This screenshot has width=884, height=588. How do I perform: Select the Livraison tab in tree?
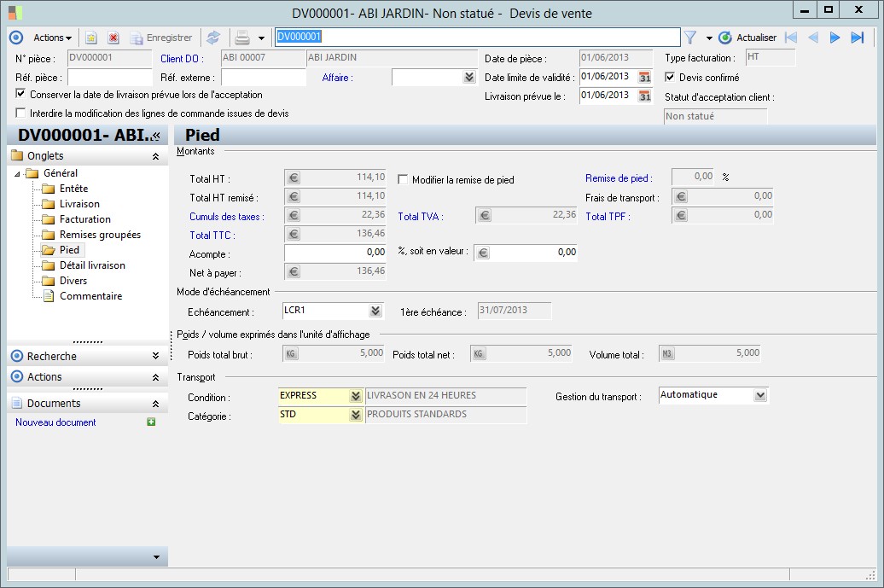[x=79, y=204]
